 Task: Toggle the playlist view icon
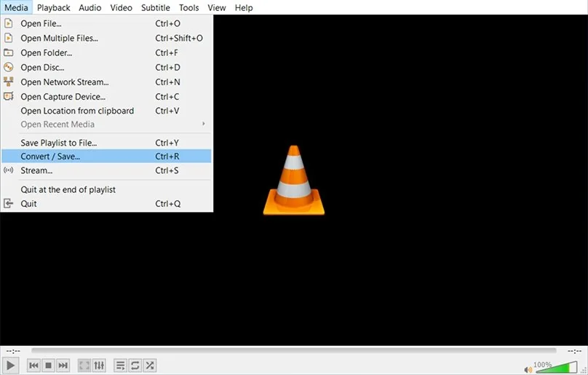point(120,366)
